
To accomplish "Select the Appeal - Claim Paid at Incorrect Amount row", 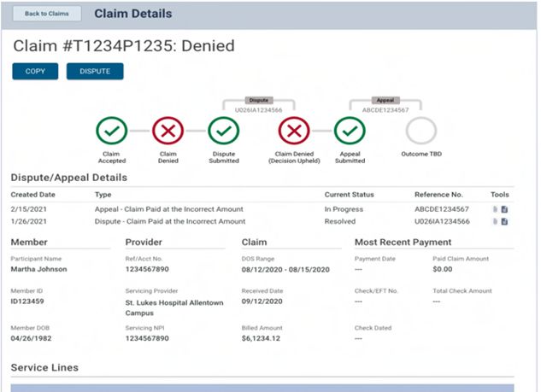I will click(x=168, y=209).
